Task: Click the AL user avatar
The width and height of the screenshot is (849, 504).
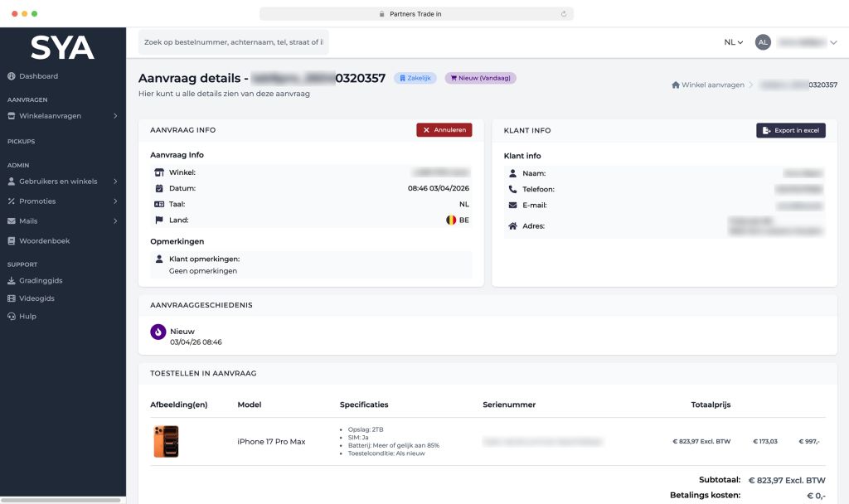Action: pos(763,42)
